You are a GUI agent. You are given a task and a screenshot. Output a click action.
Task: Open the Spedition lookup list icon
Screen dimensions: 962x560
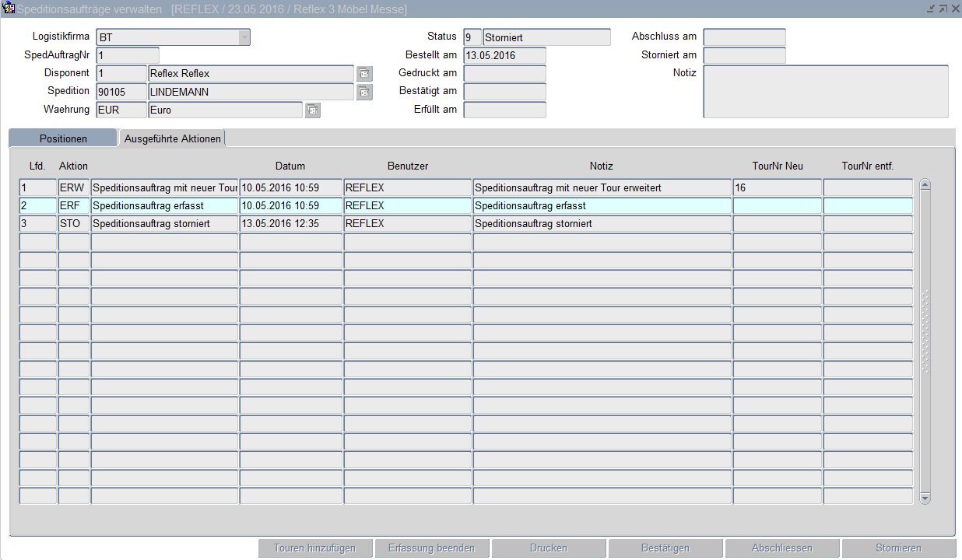364,92
